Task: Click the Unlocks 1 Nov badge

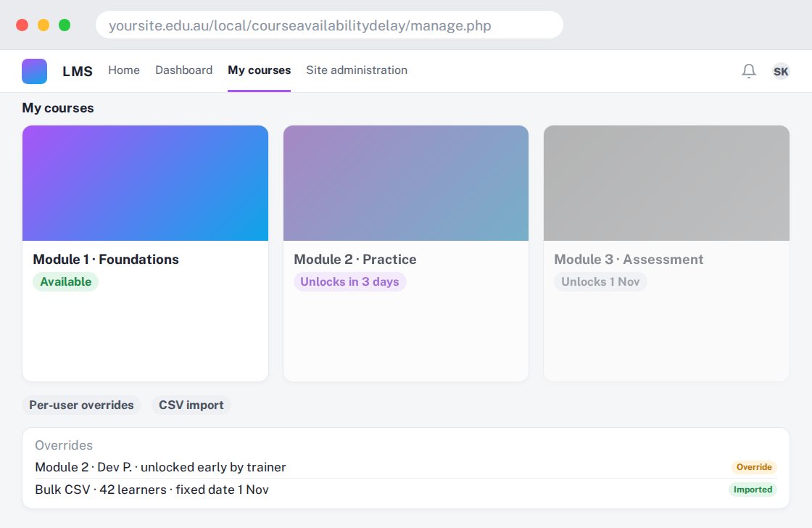Action: [600, 281]
